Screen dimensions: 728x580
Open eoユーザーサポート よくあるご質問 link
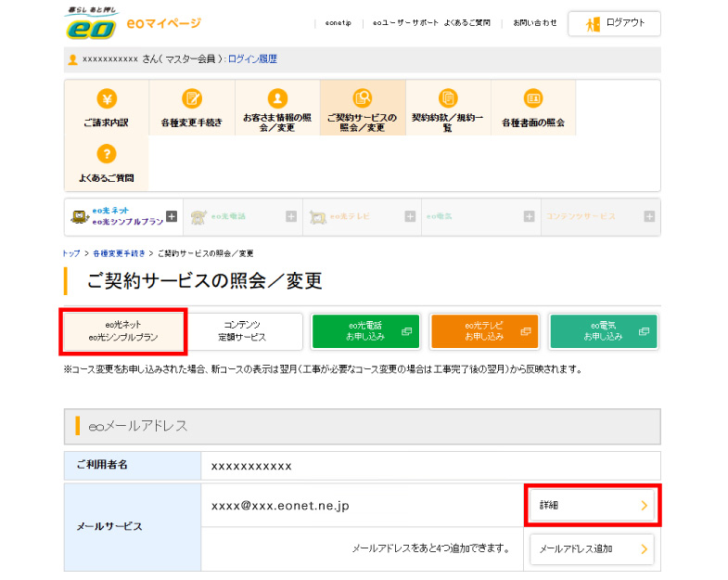pos(431,23)
